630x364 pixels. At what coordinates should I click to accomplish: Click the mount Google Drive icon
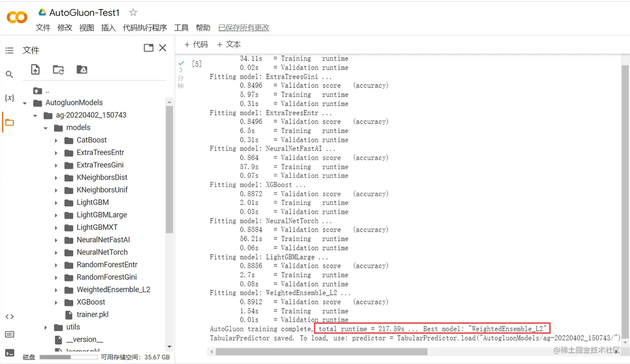coord(82,70)
